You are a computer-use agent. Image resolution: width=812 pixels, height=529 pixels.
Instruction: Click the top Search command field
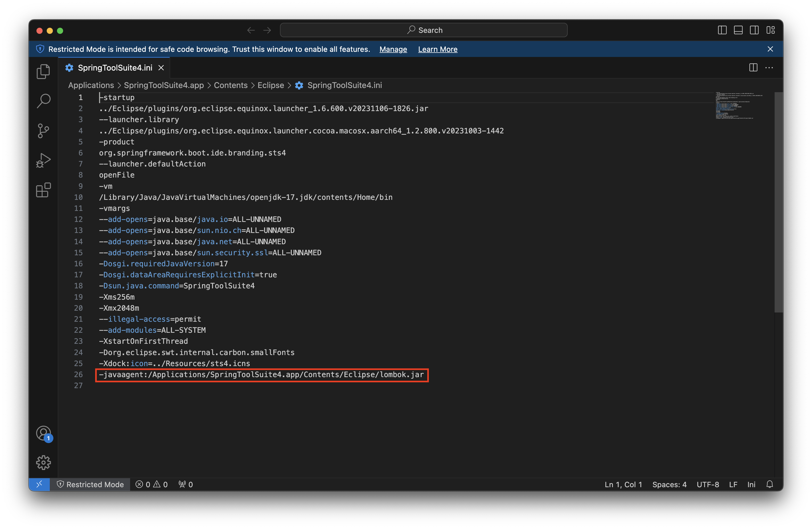423,30
